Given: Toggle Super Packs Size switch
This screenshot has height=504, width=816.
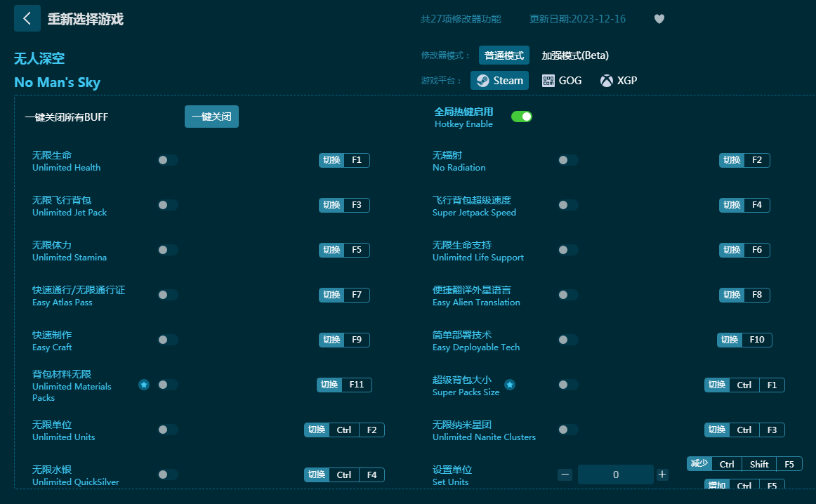Looking at the screenshot, I should point(568,385).
